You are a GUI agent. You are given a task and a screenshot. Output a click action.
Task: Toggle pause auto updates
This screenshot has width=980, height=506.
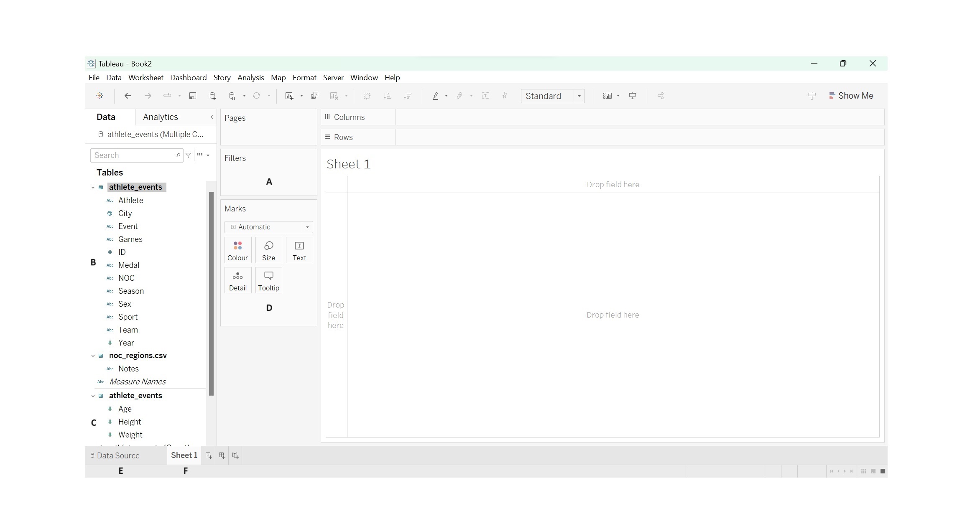(x=232, y=96)
